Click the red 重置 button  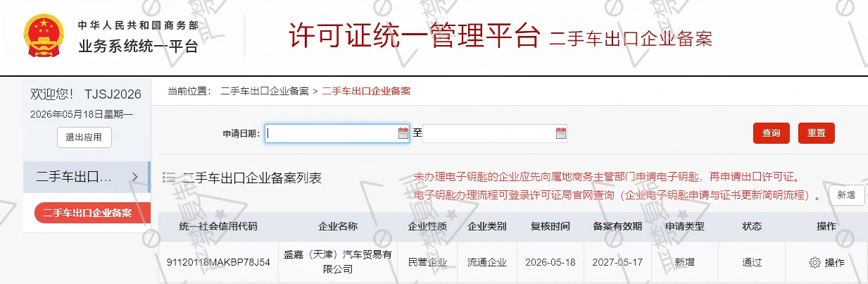817,133
